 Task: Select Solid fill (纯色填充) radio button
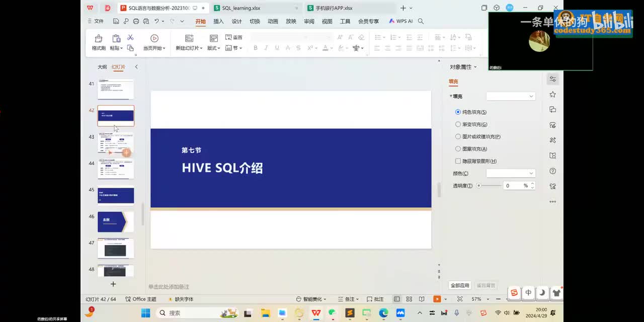point(458,112)
